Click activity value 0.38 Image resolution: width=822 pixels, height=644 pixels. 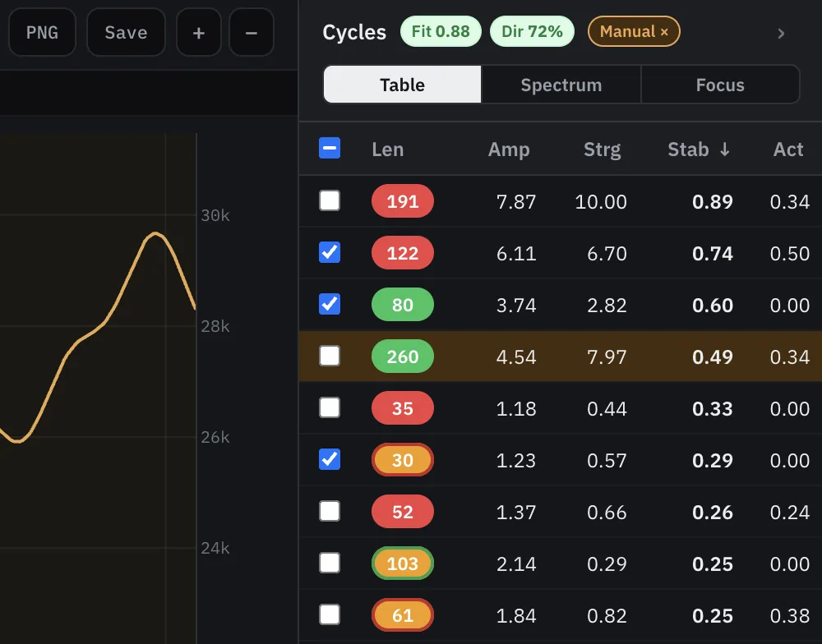tap(789, 616)
